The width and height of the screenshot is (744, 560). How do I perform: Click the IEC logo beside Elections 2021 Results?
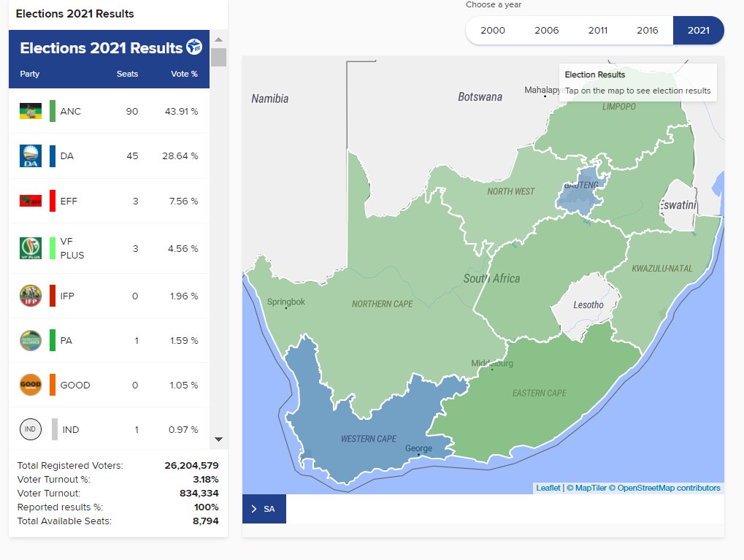194,47
